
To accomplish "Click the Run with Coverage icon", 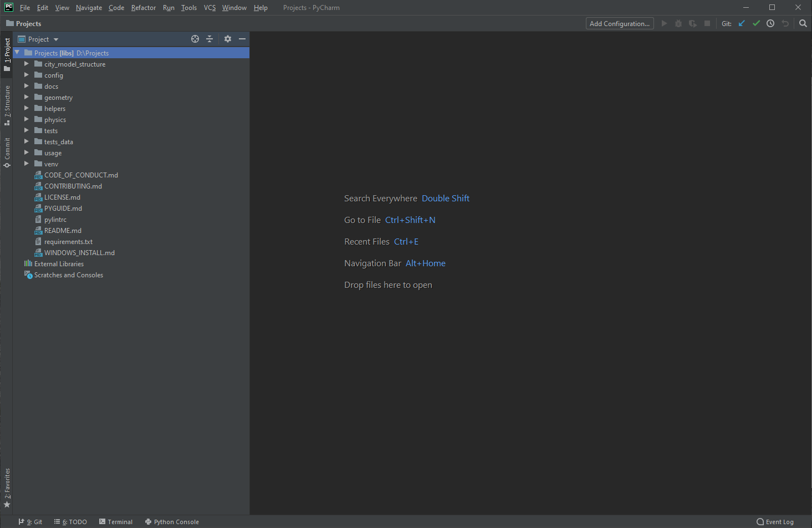I will click(x=693, y=23).
